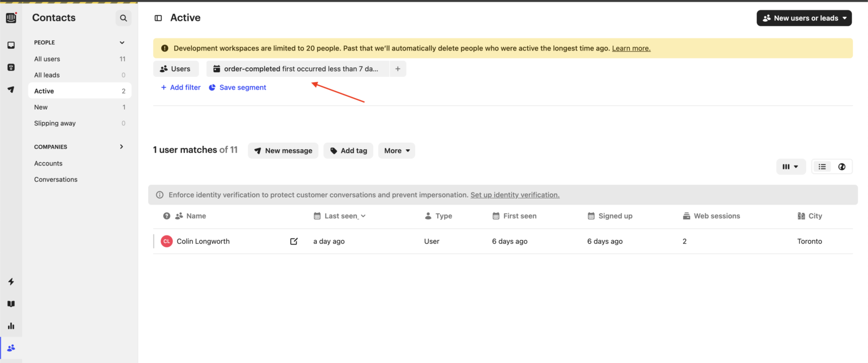Collapse the PEOPLE section chevron
This screenshot has width=868, height=363.
122,42
